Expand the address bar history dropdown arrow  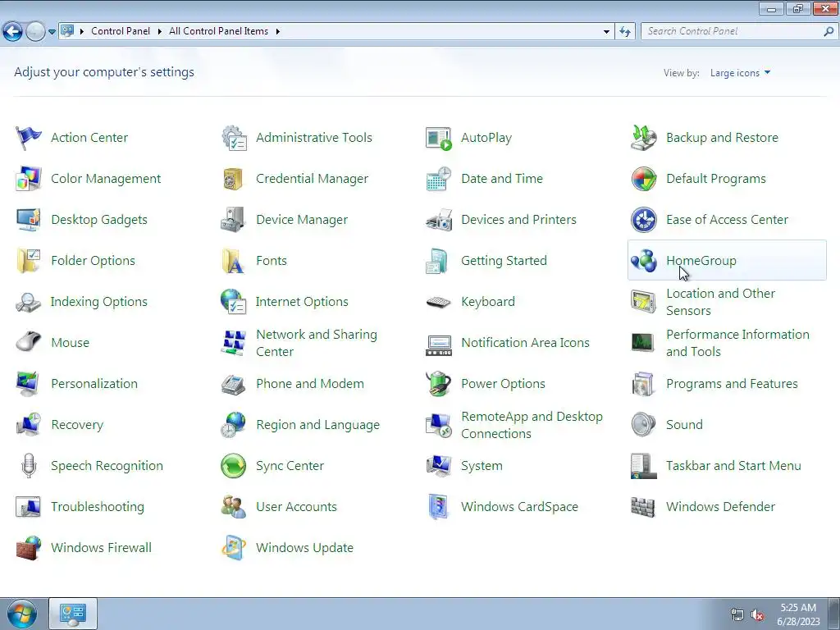pos(606,32)
